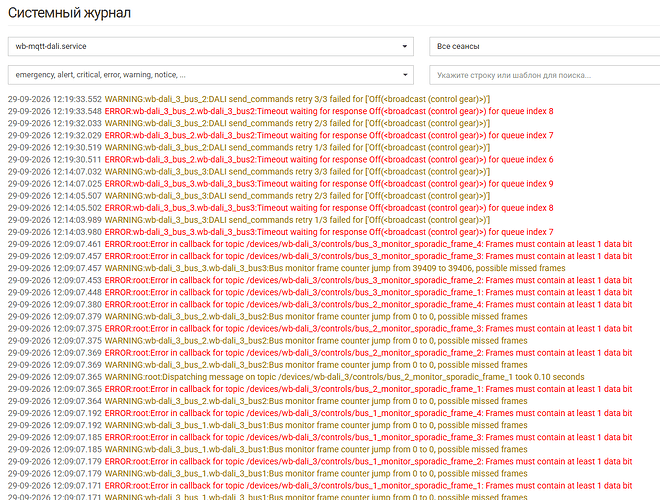Select the bus_2_monitor_sporadic_frame_3 error row
The height and width of the screenshot is (500, 660).
click(x=320, y=329)
